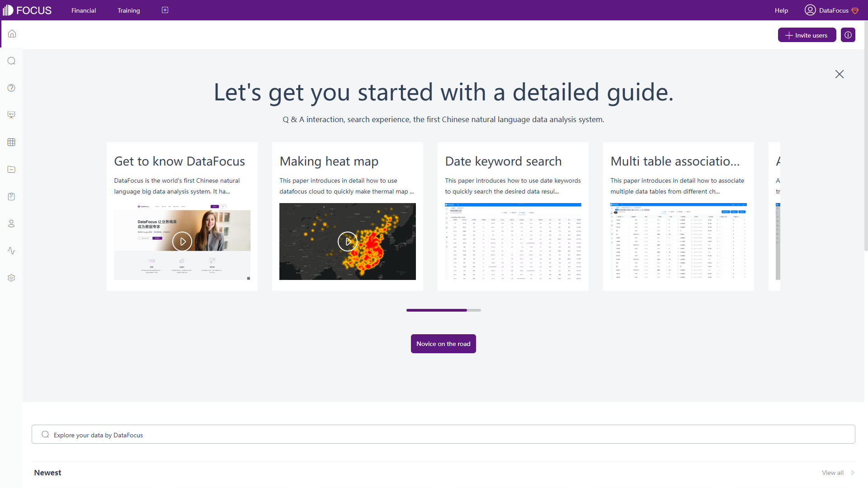868x488 pixels.
Task: Open the Date keyword search thumbnail
Action: click(x=513, y=242)
